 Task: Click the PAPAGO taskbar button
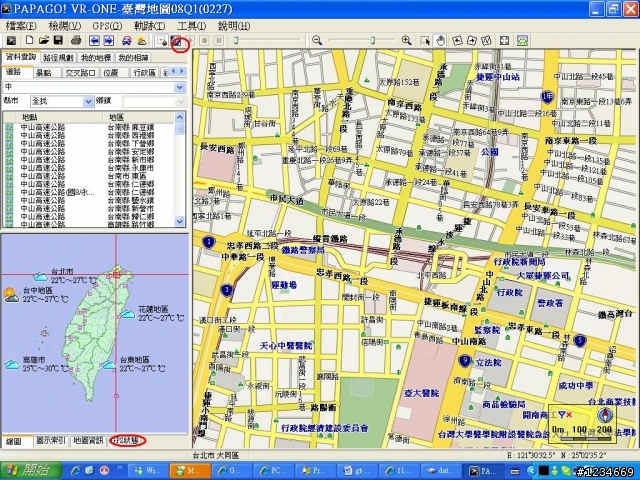pos(483,471)
